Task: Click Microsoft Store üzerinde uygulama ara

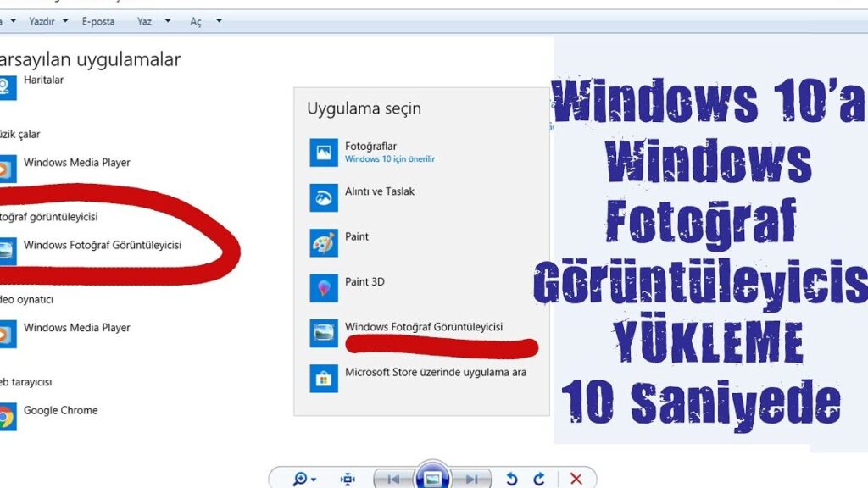Action: [435, 373]
